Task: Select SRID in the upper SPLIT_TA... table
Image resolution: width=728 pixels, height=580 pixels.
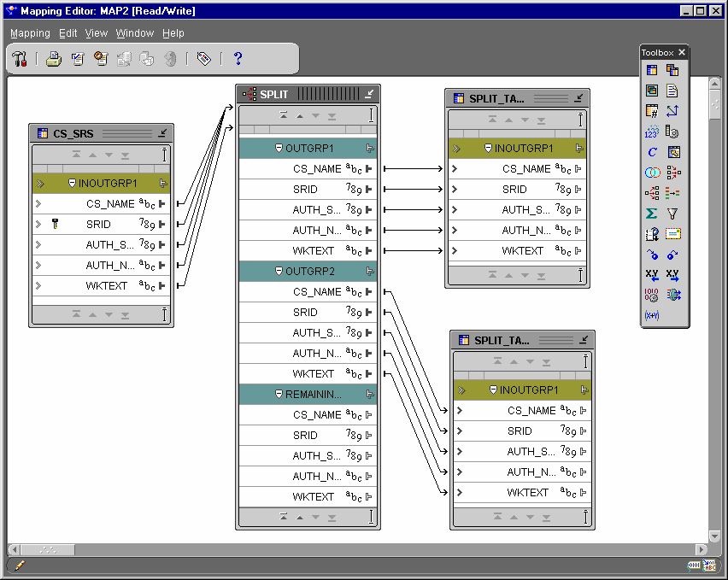Action: [x=517, y=190]
